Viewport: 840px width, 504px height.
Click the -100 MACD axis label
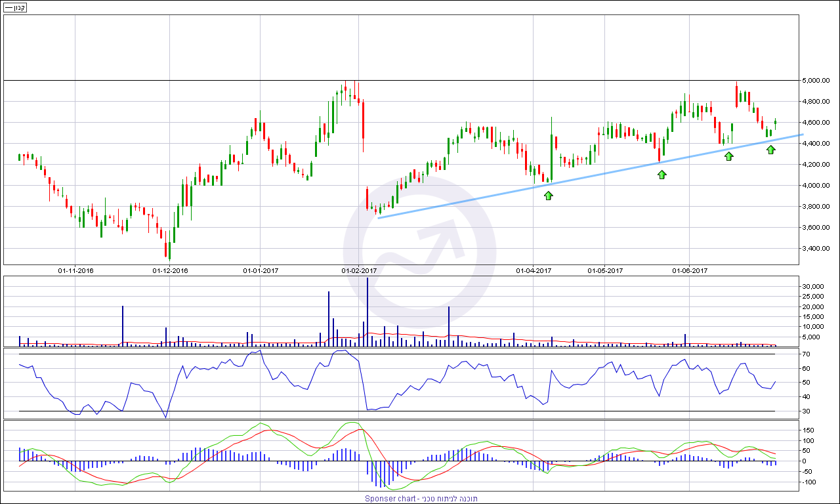(x=810, y=482)
